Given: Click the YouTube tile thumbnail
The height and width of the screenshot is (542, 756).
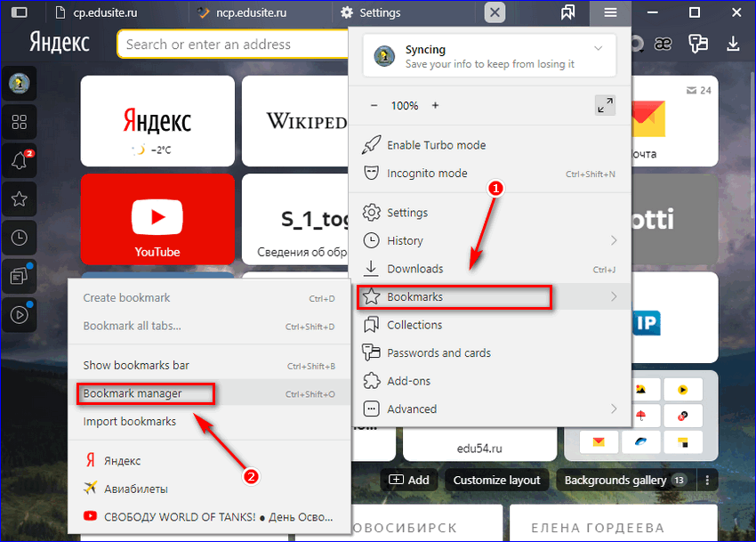Looking at the screenshot, I should click(157, 219).
